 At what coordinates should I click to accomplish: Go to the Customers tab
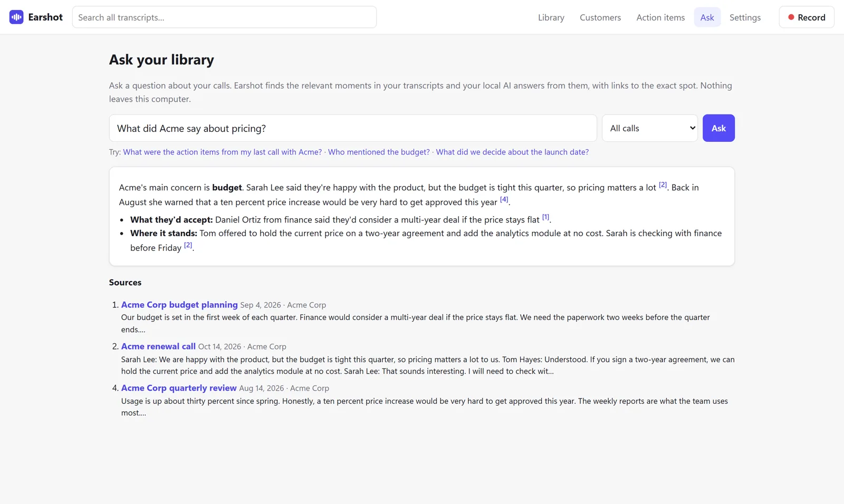coord(600,17)
